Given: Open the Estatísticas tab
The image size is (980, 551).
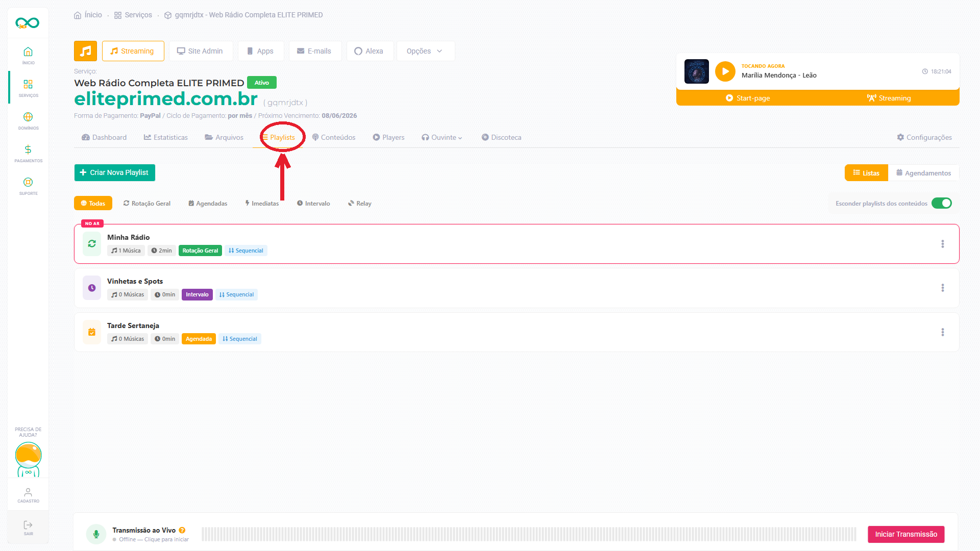Looking at the screenshot, I should (x=166, y=137).
